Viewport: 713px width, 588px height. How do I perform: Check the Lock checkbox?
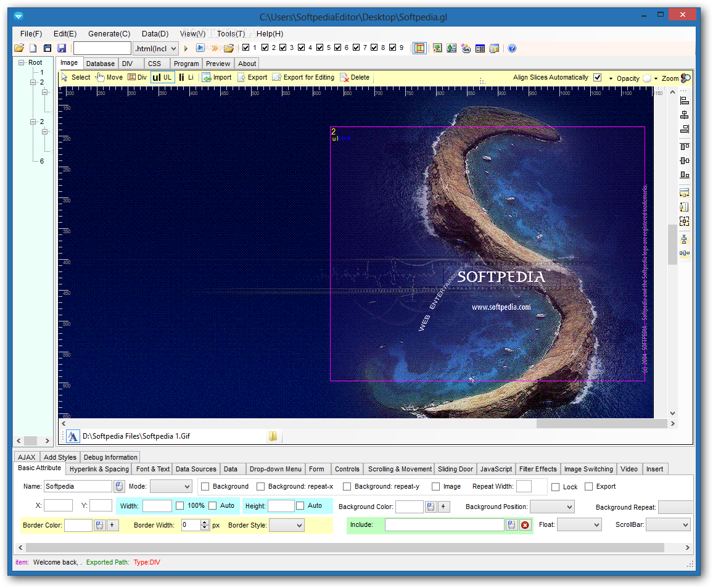[555, 487]
